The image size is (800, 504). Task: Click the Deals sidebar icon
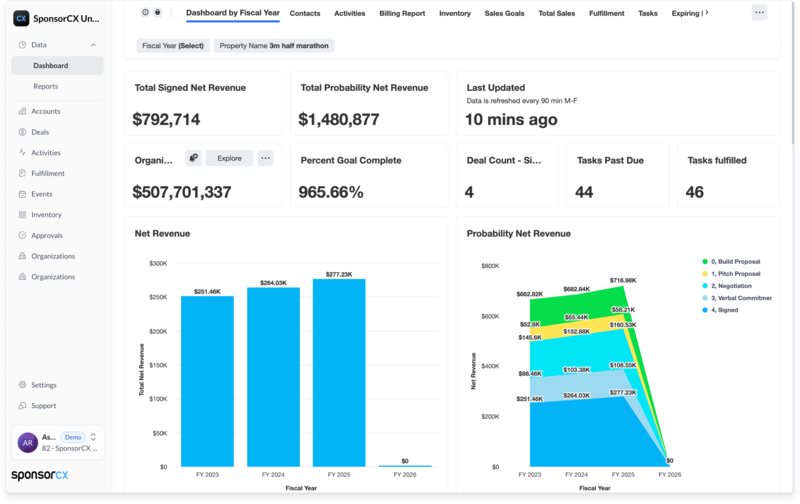22,132
